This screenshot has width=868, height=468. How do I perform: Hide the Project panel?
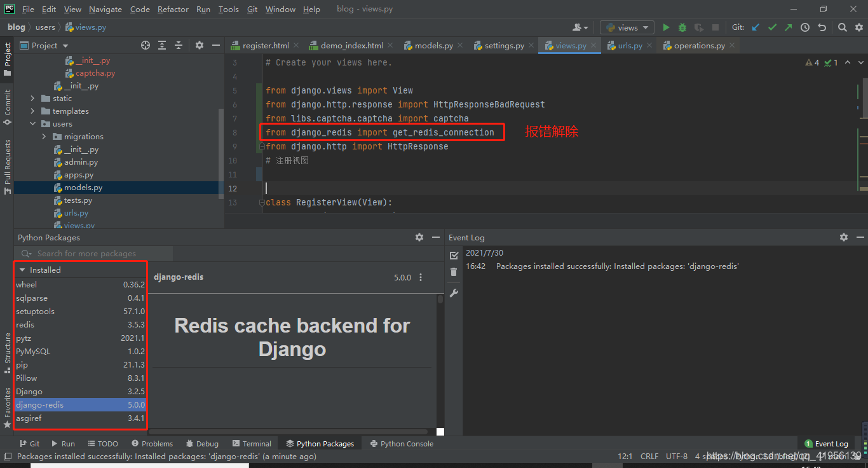(215, 45)
